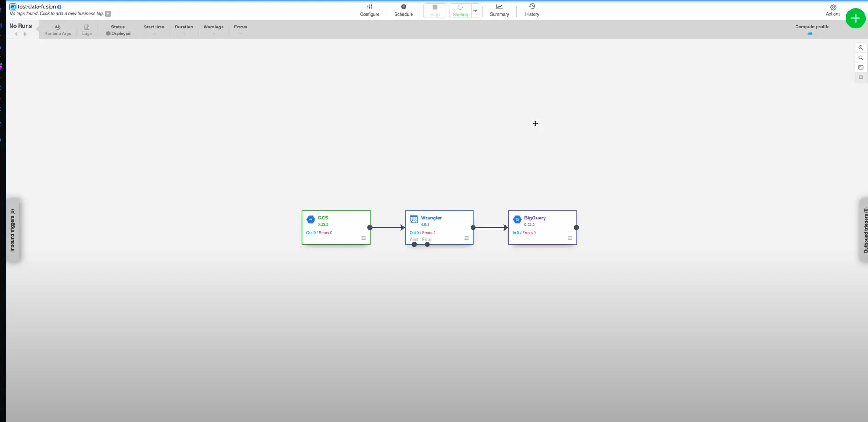Click the Start time column label
868x422 pixels.
154,27
